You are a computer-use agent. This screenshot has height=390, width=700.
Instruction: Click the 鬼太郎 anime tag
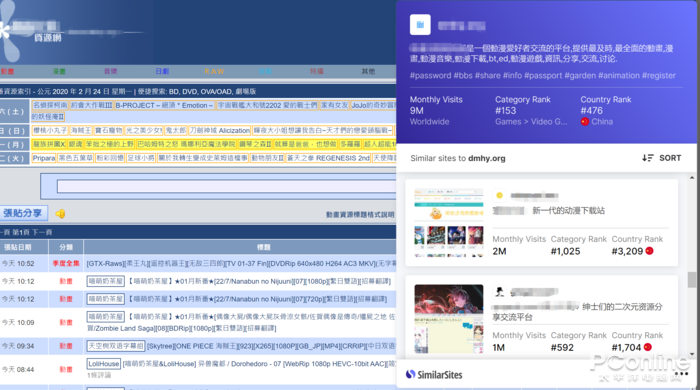coord(175,130)
